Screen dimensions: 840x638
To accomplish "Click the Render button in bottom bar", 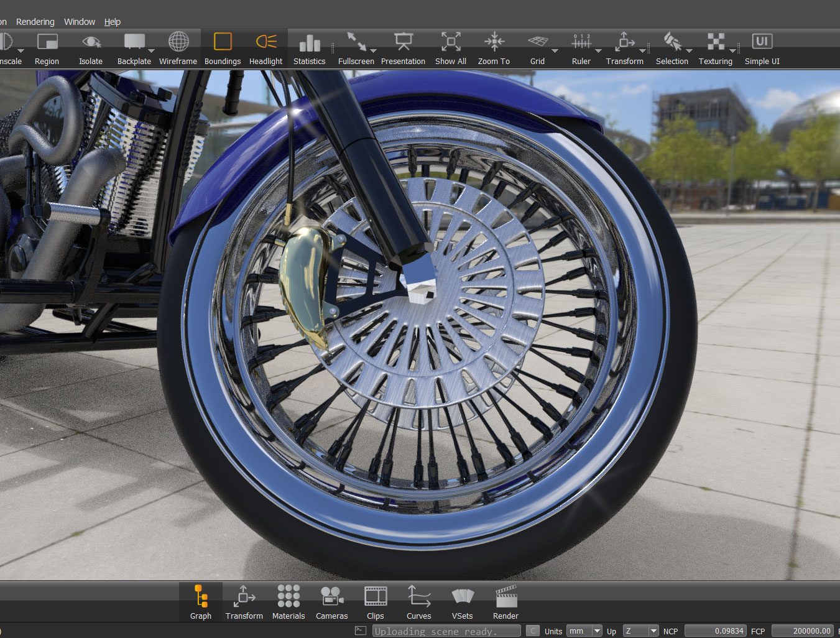I will tap(505, 597).
